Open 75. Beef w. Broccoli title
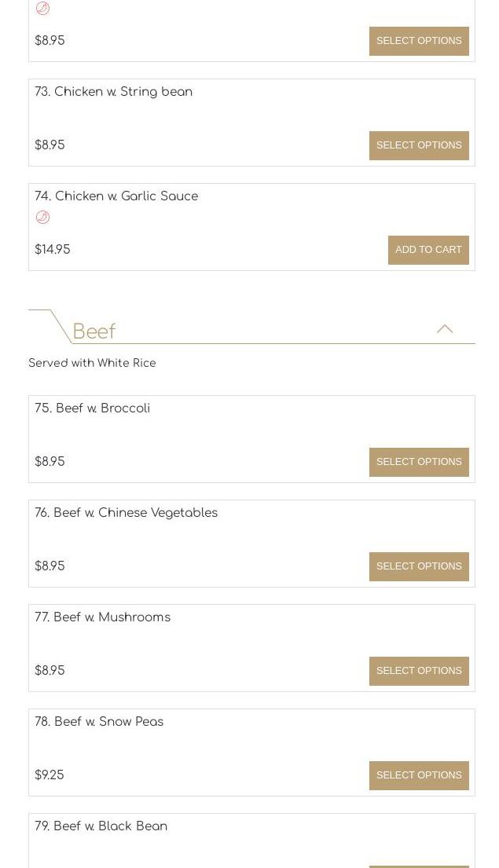499x868 pixels. pyautogui.click(x=92, y=408)
